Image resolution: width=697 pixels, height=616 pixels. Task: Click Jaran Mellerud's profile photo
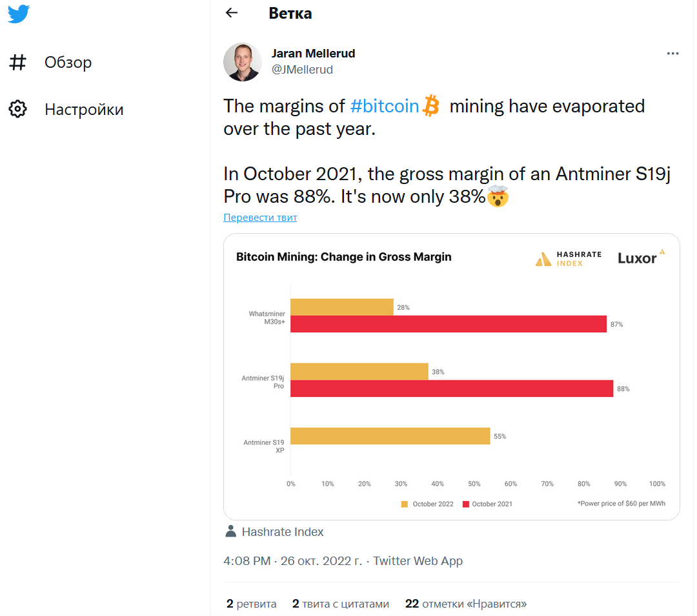pos(242,62)
